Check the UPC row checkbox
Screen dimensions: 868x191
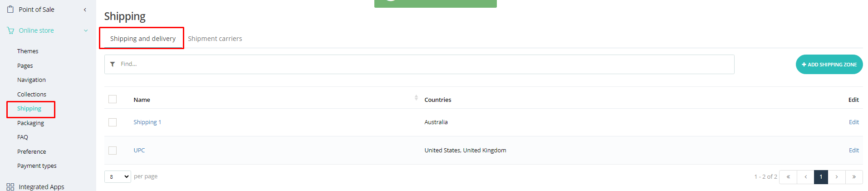113,151
